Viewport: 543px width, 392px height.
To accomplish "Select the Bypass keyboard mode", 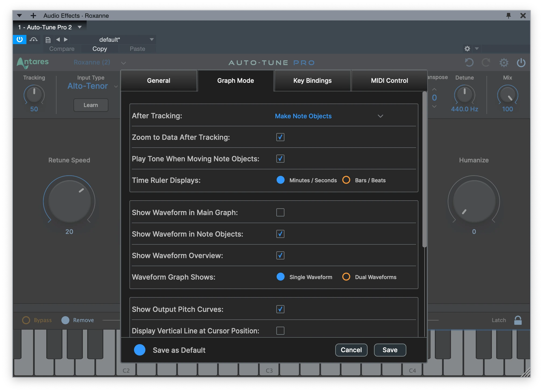I will pyautogui.click(x=26, y=320).
